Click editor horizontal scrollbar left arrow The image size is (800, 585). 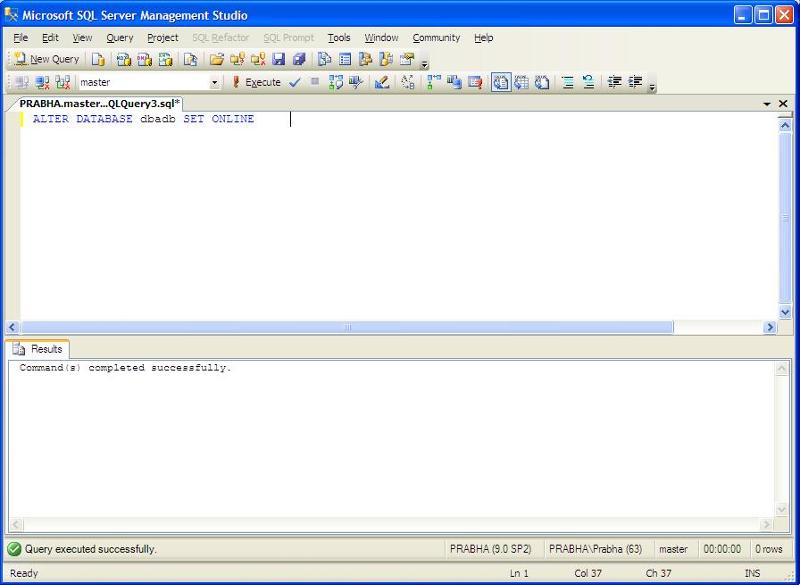point(12,327)
